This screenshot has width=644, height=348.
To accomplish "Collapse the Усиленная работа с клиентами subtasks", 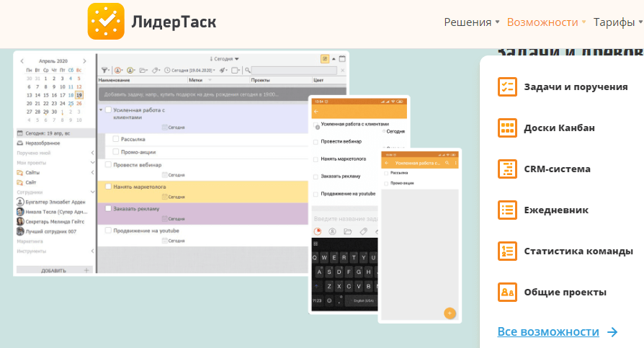I will pyautogui.click(x=101, y=110).
